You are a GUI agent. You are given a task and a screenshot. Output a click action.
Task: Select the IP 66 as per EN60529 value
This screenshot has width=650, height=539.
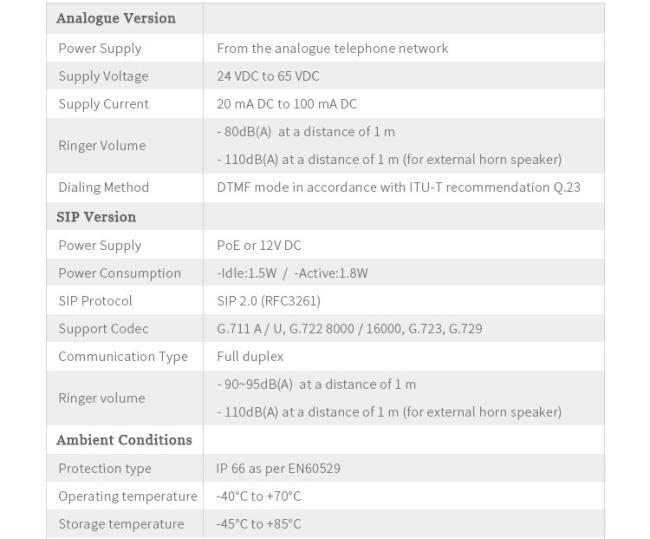[x=278, y=469]
